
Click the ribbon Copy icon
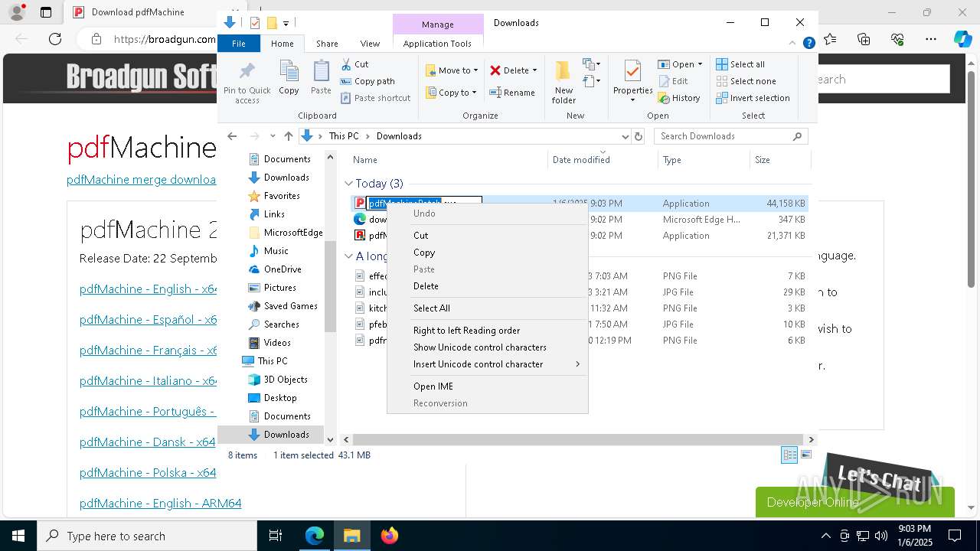click(x=289, y=77)
